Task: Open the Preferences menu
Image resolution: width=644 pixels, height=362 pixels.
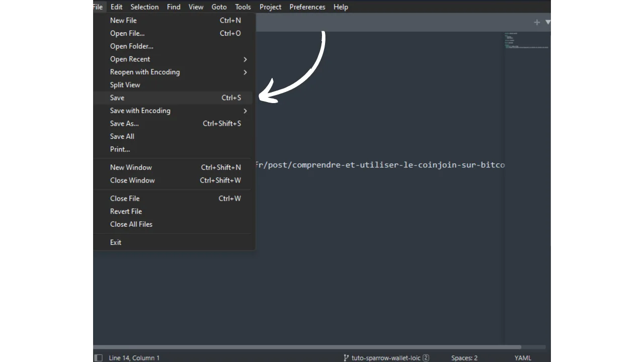Action: tap(307, 7)
